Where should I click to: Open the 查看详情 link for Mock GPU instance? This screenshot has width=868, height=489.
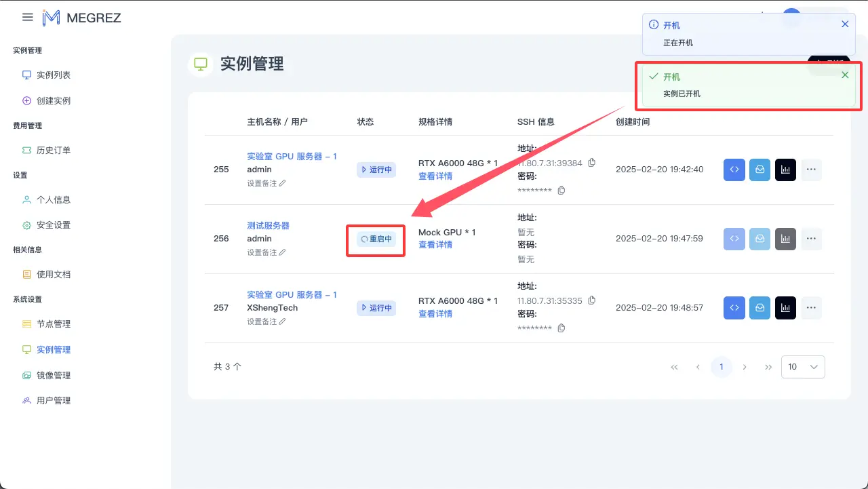(x=436, y=246)
